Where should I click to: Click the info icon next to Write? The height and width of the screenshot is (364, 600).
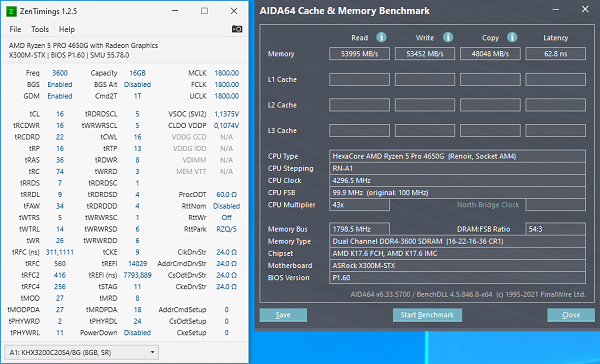click(x=448, y=37)
